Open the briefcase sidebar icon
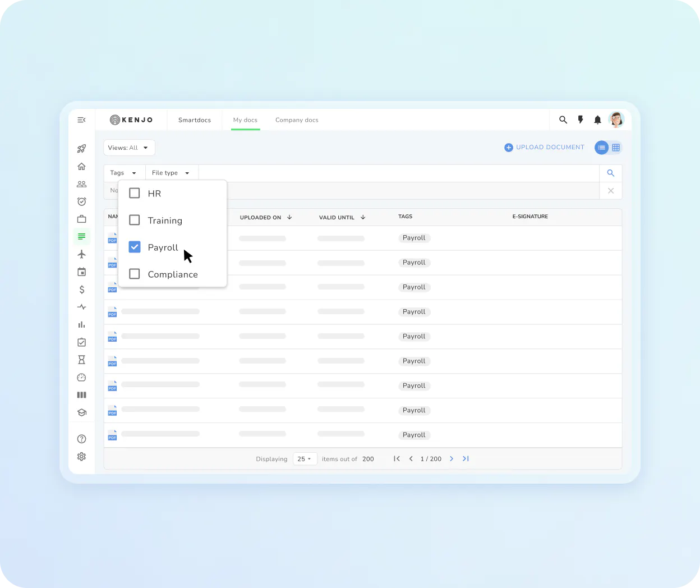Image resolution: width=700 pixels, height=588 pixels. coord(81,219)
